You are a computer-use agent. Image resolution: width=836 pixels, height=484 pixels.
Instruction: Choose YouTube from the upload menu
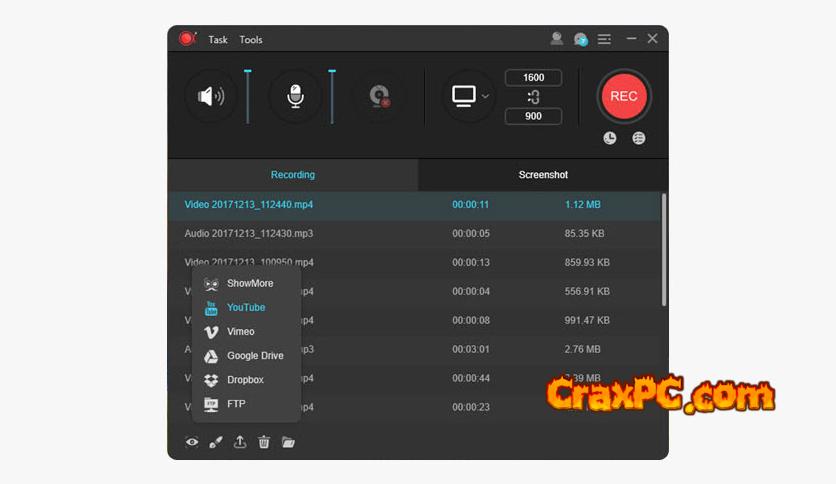click(246, 308)
